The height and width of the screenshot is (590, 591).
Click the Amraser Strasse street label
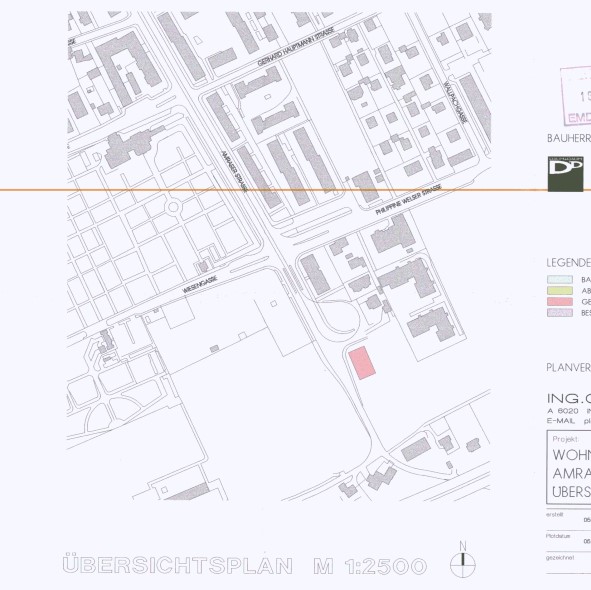point(234,171)
